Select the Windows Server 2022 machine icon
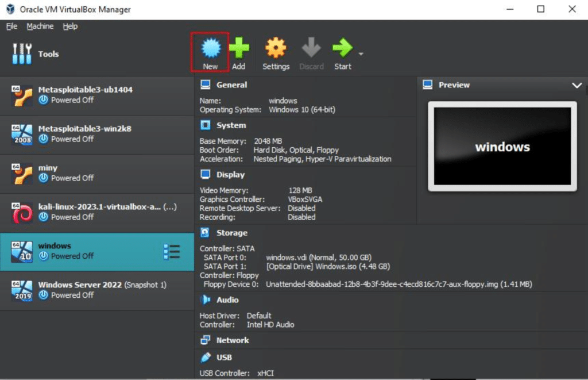 22,291
